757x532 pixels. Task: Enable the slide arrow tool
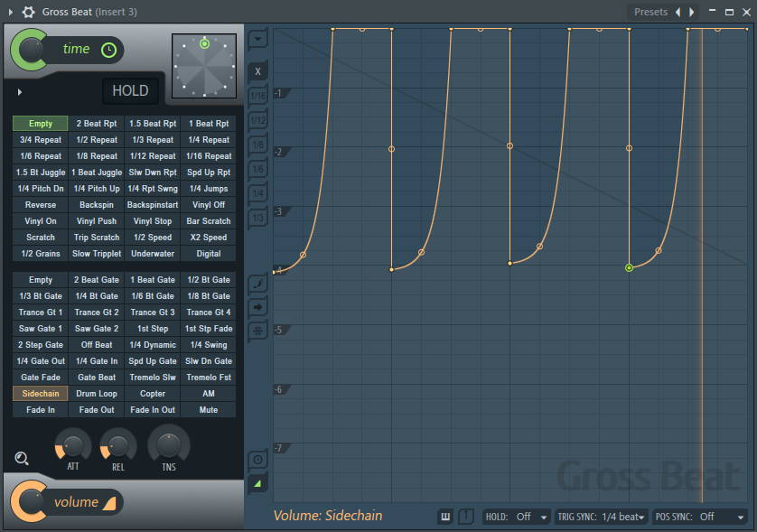[x=257, y=307]
